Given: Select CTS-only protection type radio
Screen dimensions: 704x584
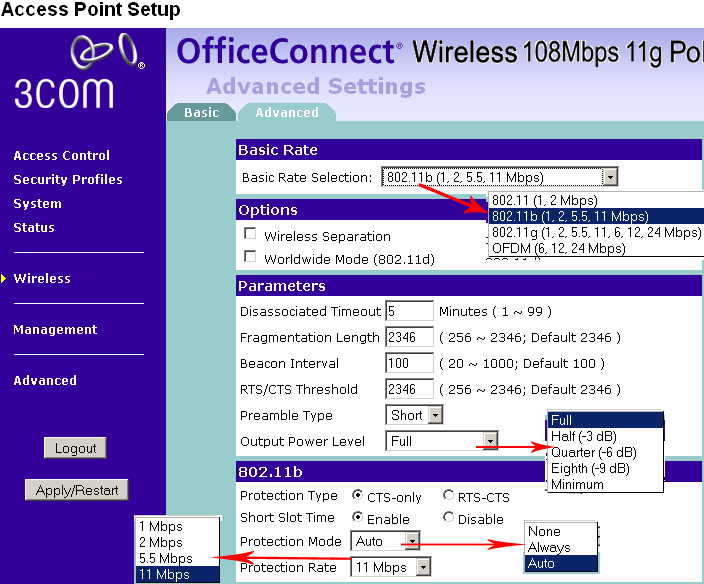Looking at the screenshot, I should [357, 495].
